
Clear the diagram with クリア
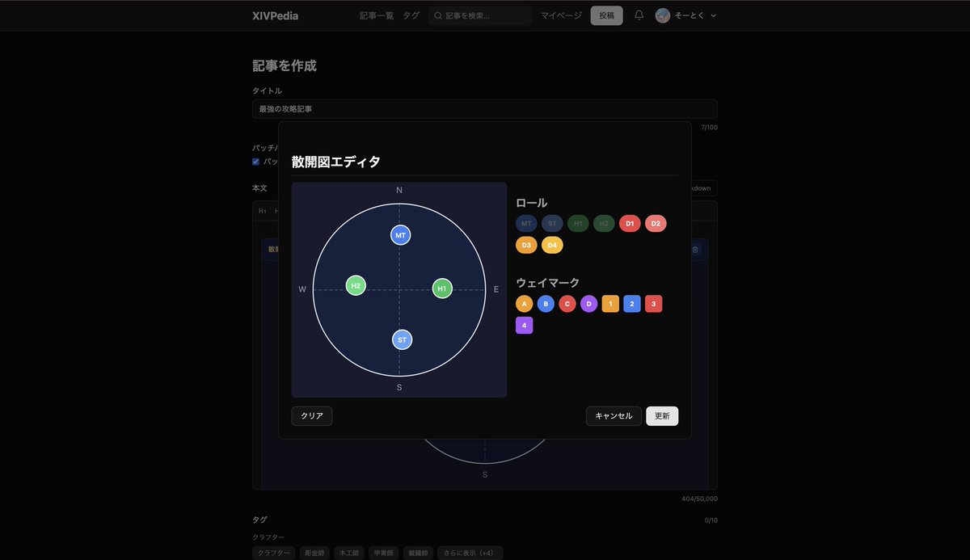click(x=312, y=416)
